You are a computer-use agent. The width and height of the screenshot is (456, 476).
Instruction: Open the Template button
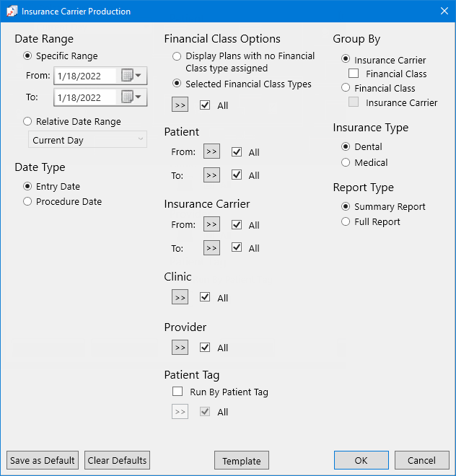click(242, 460)
